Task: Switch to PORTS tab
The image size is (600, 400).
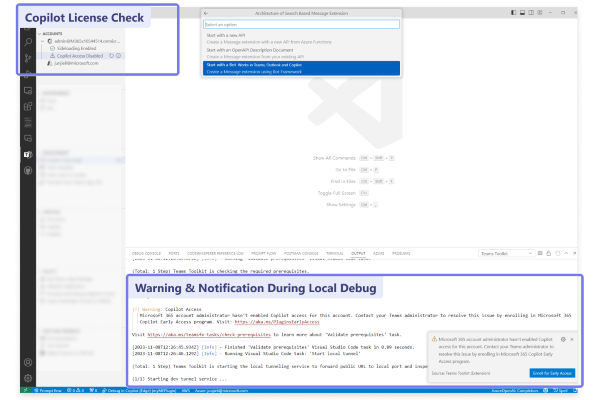Action: pyautogui.click(x=174, y=253)
